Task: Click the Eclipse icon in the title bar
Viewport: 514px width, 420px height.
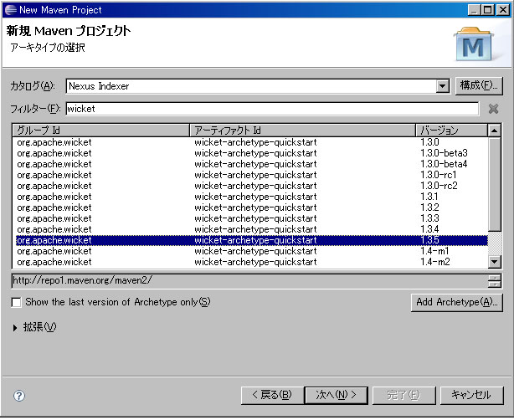Action: [x=11, y=10]
